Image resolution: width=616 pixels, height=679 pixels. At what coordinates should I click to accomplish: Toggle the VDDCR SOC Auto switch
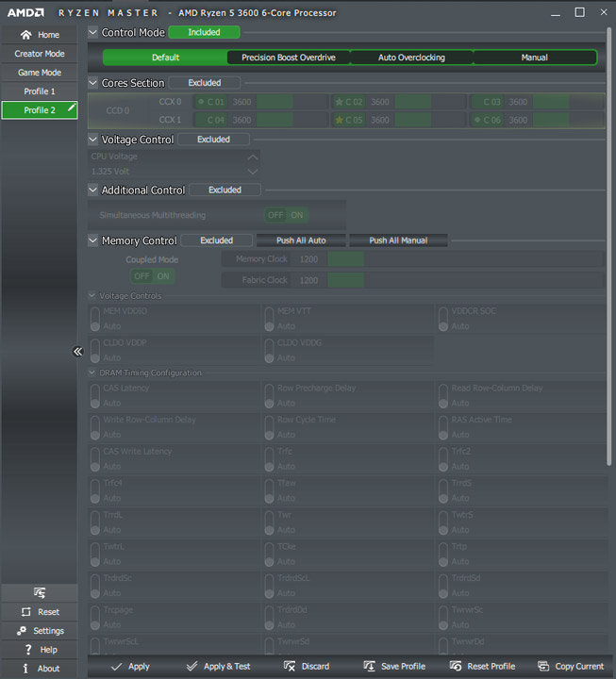(443, 319)
